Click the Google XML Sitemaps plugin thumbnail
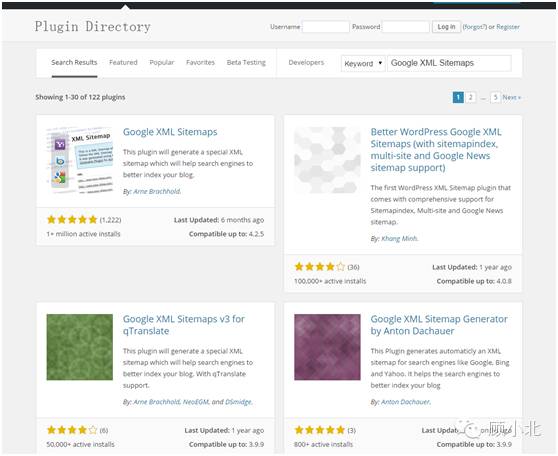The height and width of the screenshot is (456, 558). tap(80, 160)
